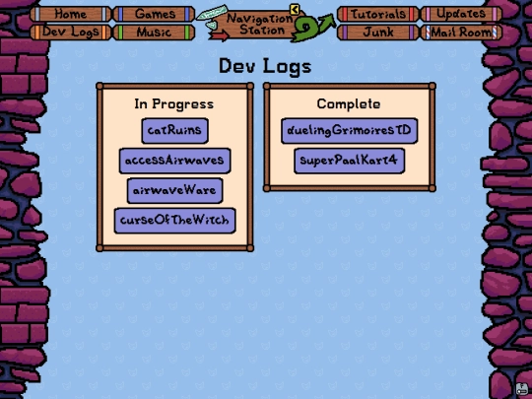Click the small gray toggle icon in the bottom corner
The image size is (532, 399).
522,389
